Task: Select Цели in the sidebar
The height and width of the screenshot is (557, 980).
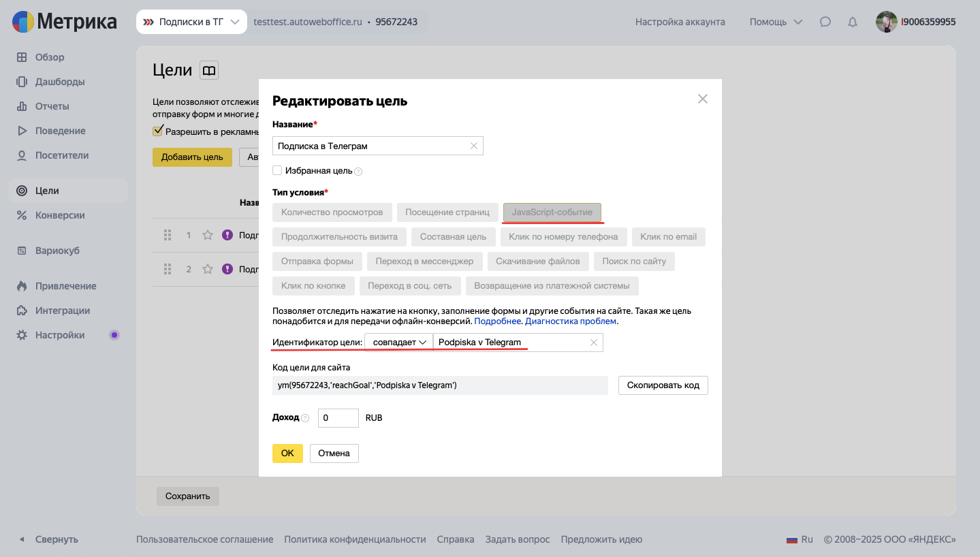Action: (68, 191)
